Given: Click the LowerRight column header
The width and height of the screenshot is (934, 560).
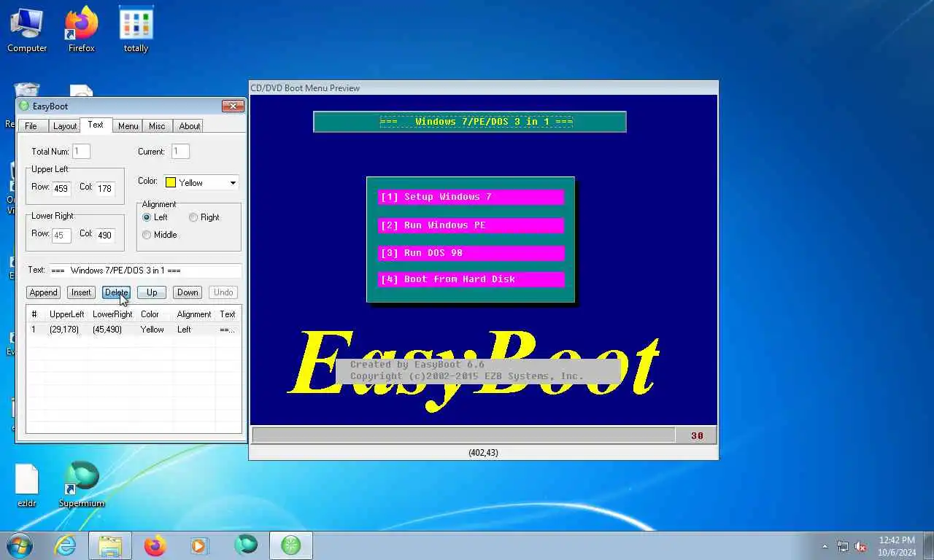Looking at the screenshot, I should click(113, 314).
